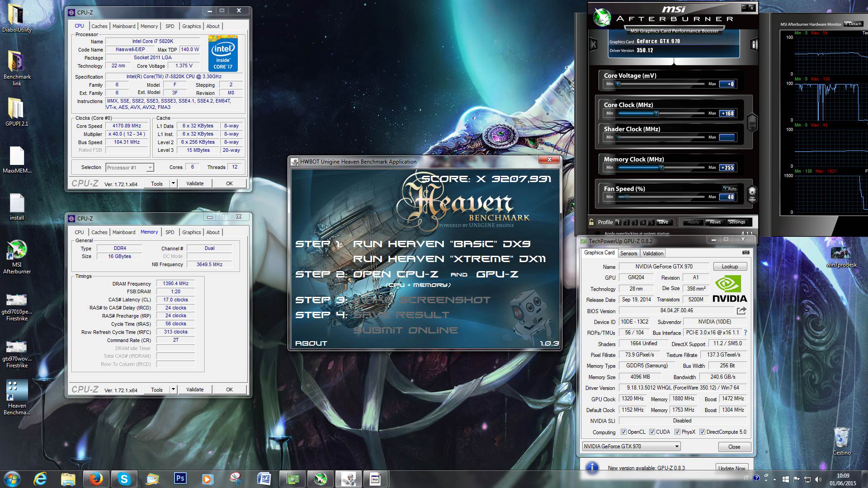Open the DiabolUtility desktop folder
The width and height of the screenshot is (868, 488).
click(x=17, y=19)
